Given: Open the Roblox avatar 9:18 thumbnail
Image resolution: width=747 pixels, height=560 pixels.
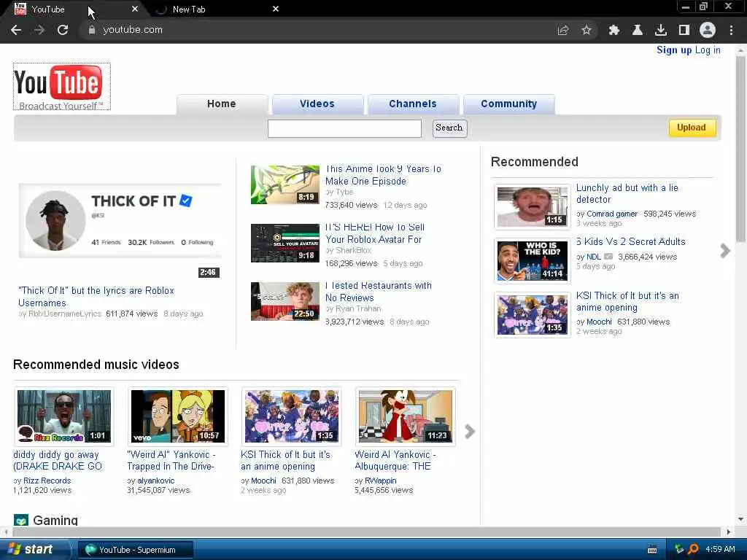Looking at the screenshot, I should coord(285,243).
